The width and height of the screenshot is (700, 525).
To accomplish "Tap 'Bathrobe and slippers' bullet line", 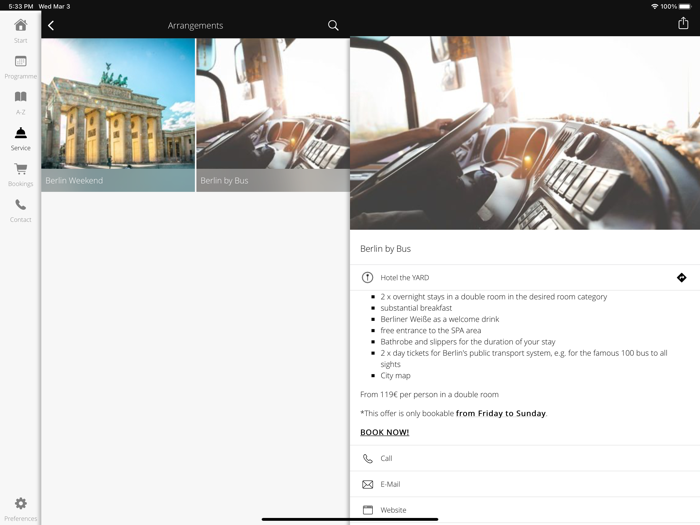I will coord(468,342).
